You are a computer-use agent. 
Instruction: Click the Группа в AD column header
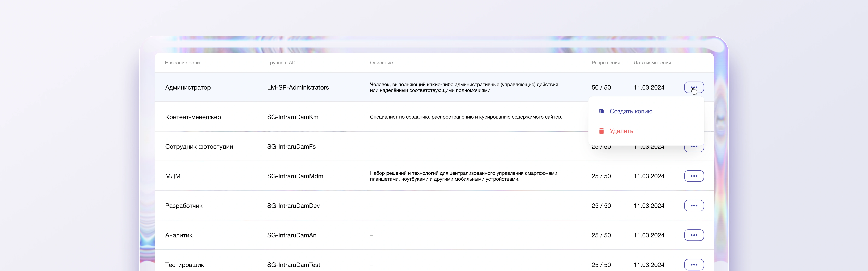click(x=281, y=63)
